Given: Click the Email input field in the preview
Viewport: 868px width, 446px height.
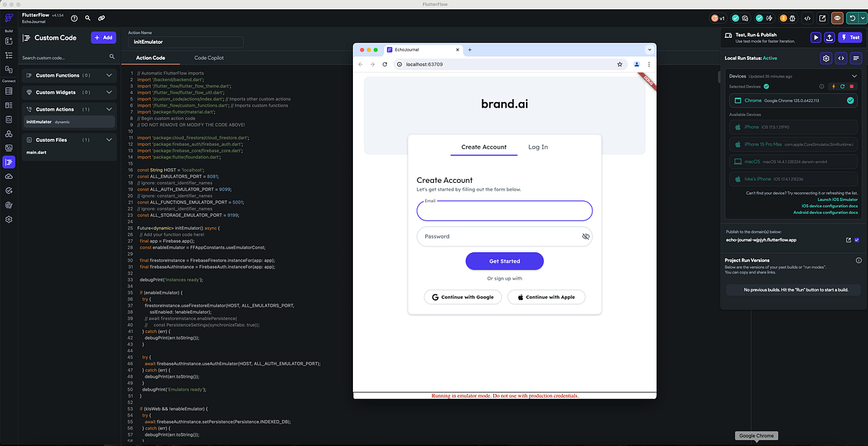Looking at the screenshot, I should [x=504, y=210].
